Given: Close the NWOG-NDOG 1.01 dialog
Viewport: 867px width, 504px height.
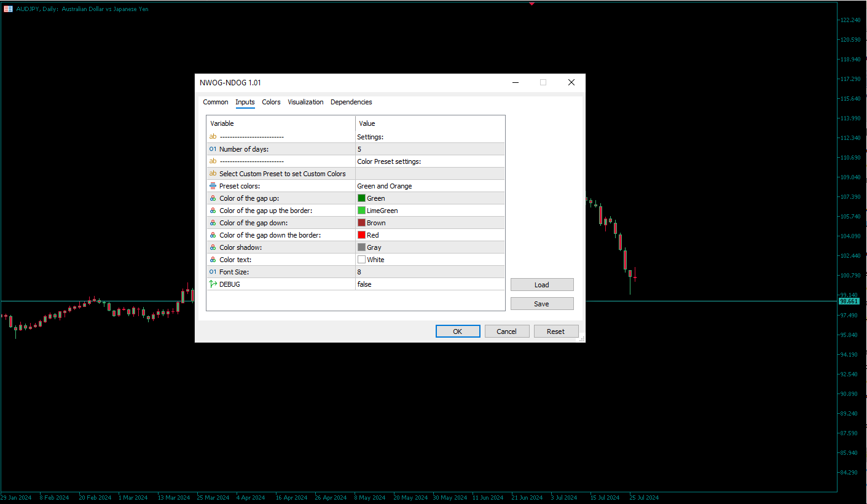Looking at the screenshot, I should coord(571,82).
